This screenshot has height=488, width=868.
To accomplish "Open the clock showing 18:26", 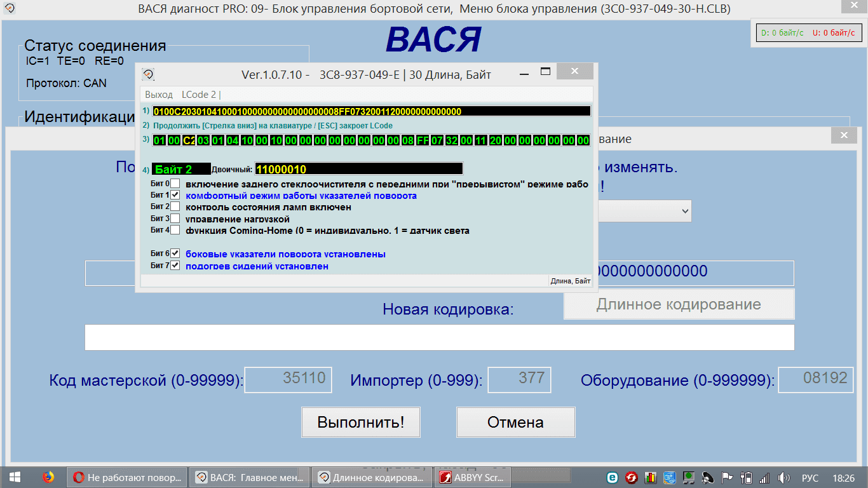I will 843,478.
